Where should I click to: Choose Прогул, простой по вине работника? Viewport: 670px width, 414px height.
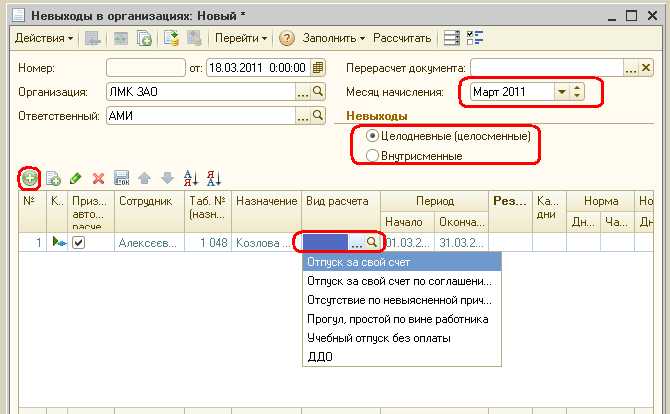click(x=402, y=319)
